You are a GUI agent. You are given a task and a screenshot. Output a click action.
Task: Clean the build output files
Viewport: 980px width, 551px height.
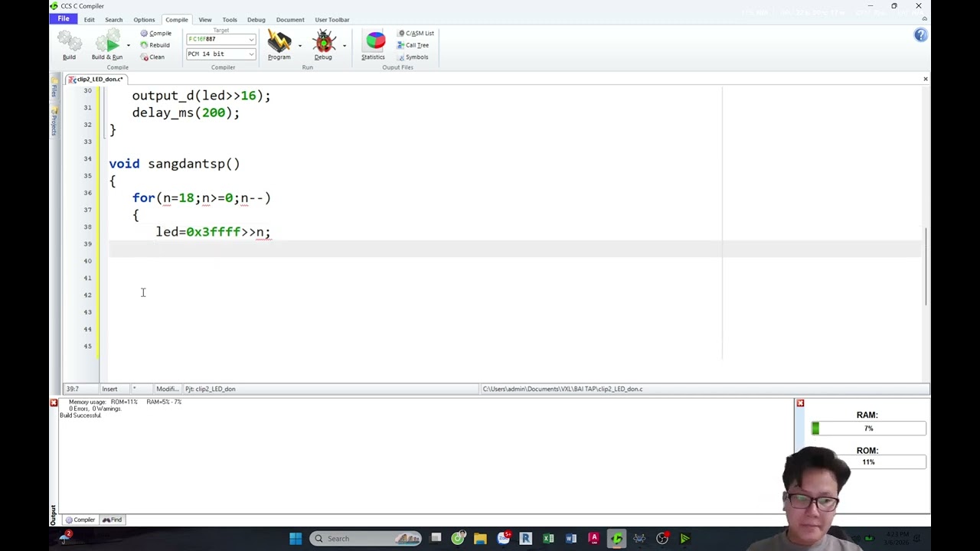(152, 57)
